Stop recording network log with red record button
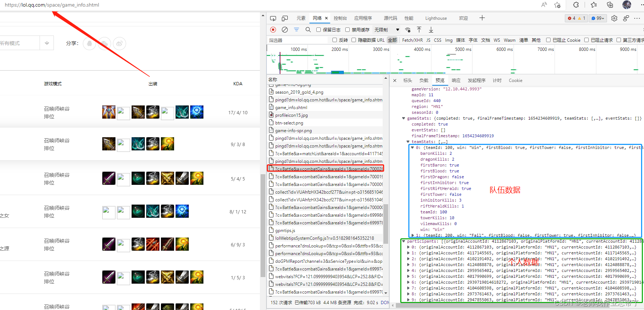 click(273, 30)
